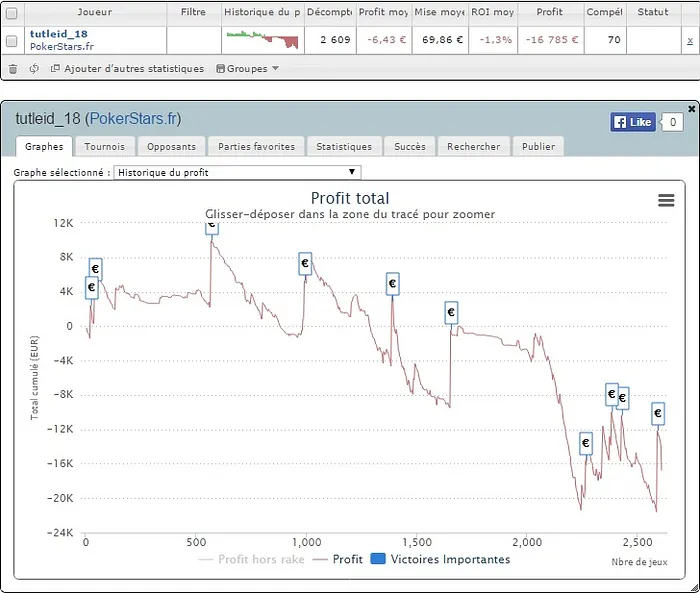Screen dimensions: 700x593
Task: Switch to the Tournois tab
Action: pos(104,146)
